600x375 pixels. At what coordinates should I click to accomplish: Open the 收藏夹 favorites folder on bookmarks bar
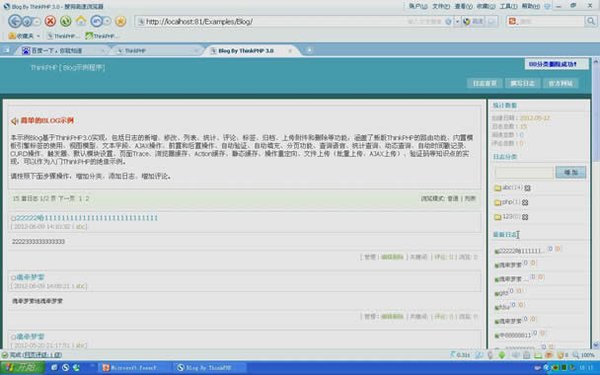point(24,36)
